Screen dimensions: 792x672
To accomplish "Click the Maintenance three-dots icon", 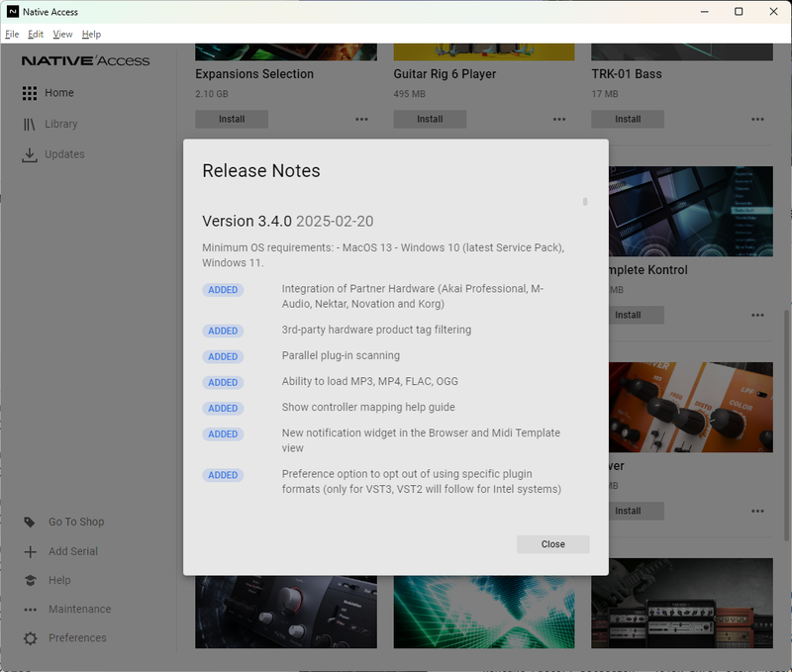I will 31,610.
